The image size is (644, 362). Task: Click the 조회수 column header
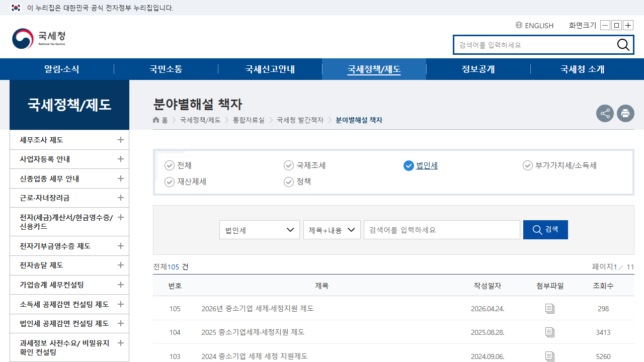click(x=603, y=286)
